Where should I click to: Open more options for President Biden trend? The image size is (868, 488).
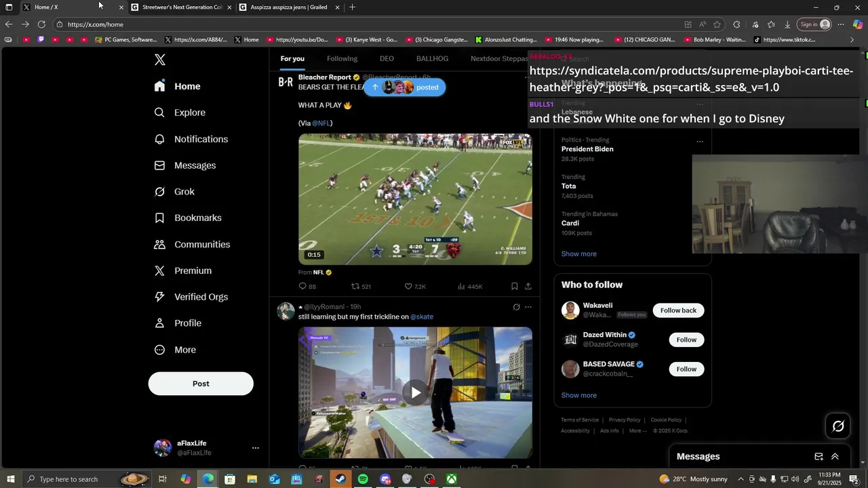[x=700, y=142]
